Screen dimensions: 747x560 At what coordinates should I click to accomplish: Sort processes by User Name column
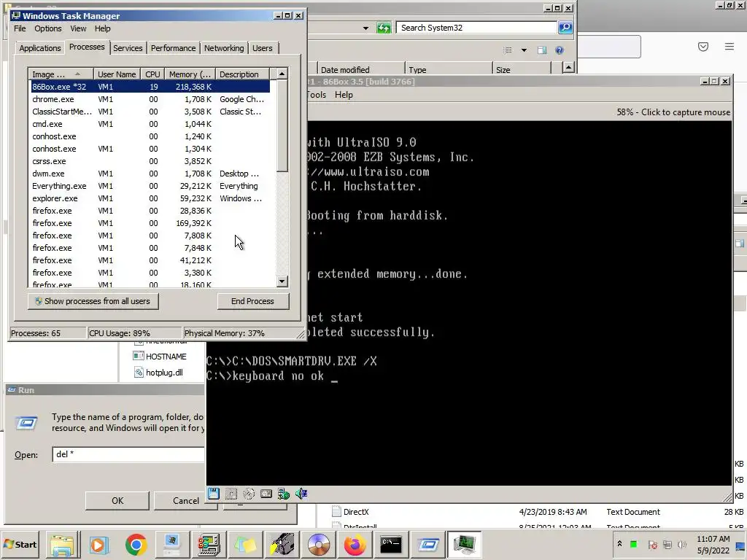click(117, 74)
